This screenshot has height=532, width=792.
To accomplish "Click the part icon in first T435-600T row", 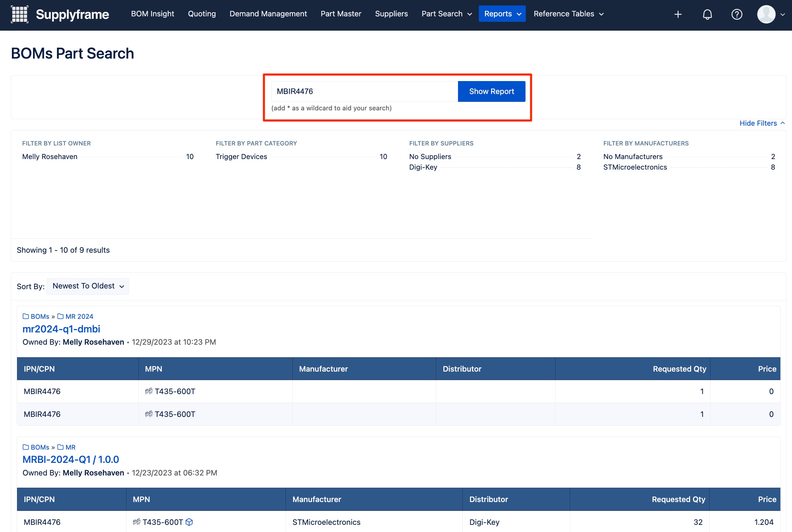I will coord(149,391).
